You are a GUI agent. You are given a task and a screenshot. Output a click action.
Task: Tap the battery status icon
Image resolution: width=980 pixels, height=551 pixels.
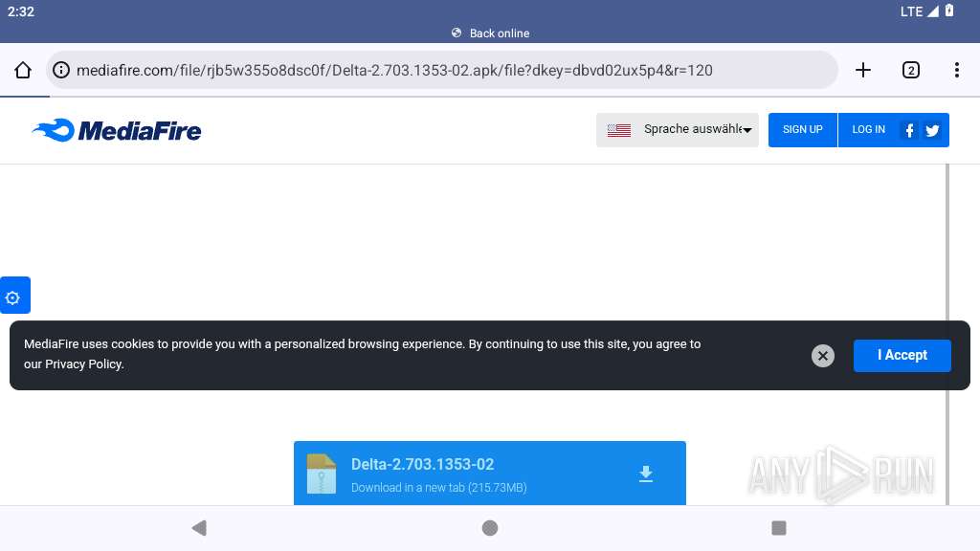[x=949, y=11]
